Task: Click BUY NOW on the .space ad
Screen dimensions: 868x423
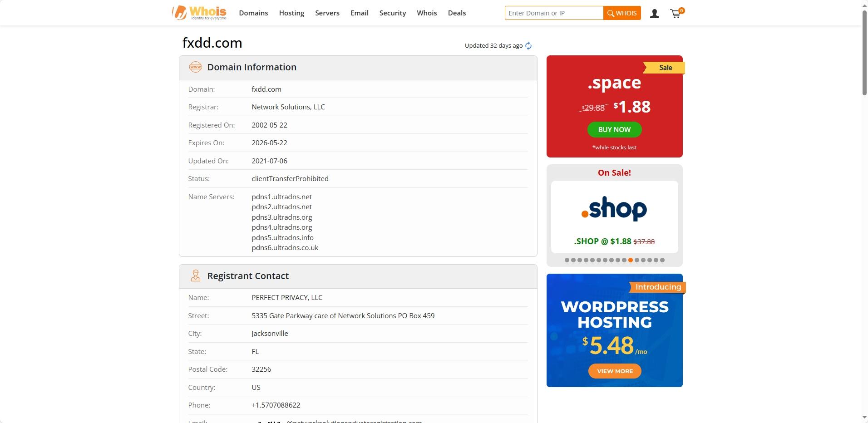Action: click(x=614, y=130)
